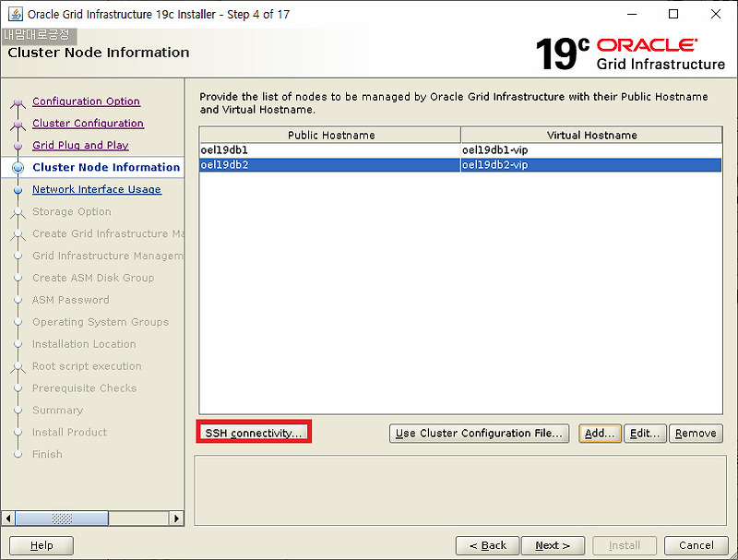
Task: Navigate to the Configuration Option step
Action: click(86, 101)
